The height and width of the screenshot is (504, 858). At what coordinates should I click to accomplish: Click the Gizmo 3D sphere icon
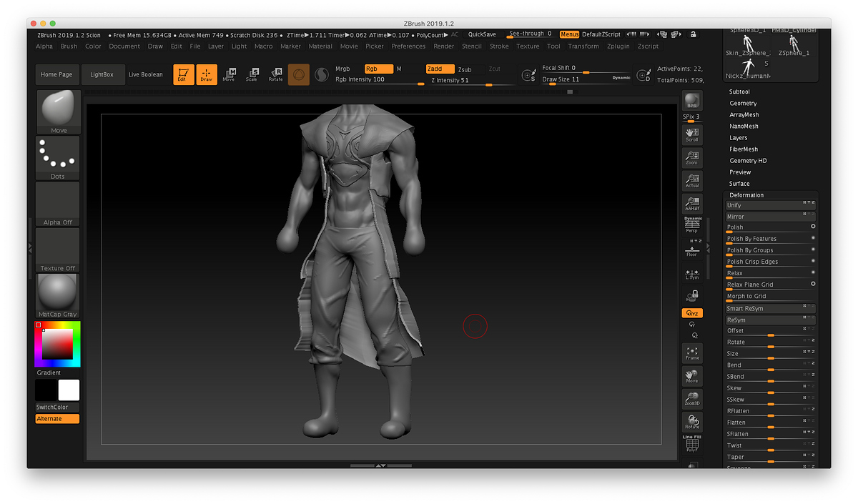pos(299,74)
